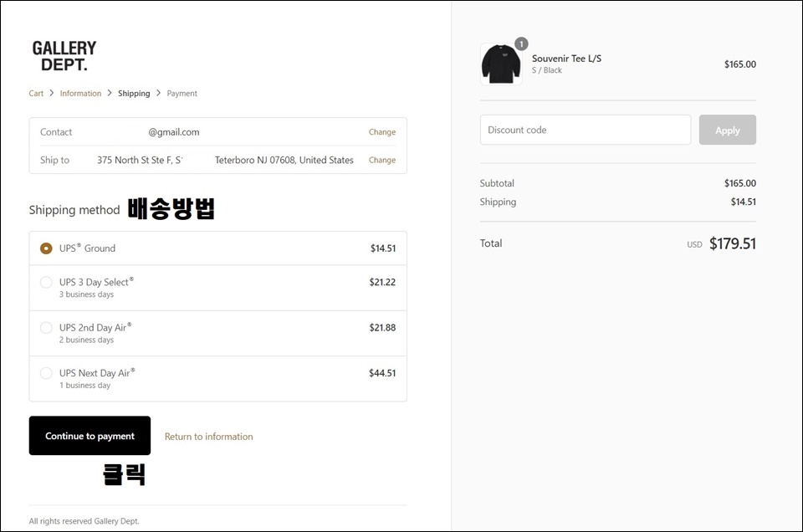803x532 pixels.
Task: Click the $44.51 shipping price
Action: [x=382, y=373]
